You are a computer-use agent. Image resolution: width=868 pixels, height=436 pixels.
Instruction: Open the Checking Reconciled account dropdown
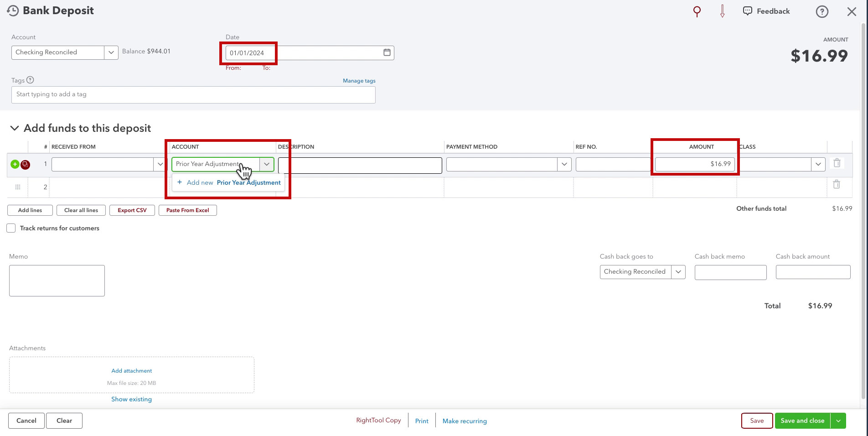point(111,52)
